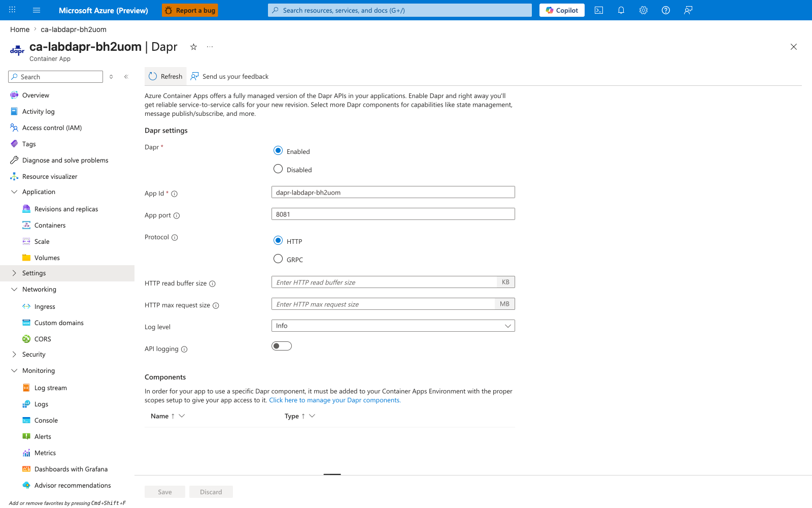Click the Report a bug button
The height and width of the screenshot is (508, 812).
pos(190,10)
